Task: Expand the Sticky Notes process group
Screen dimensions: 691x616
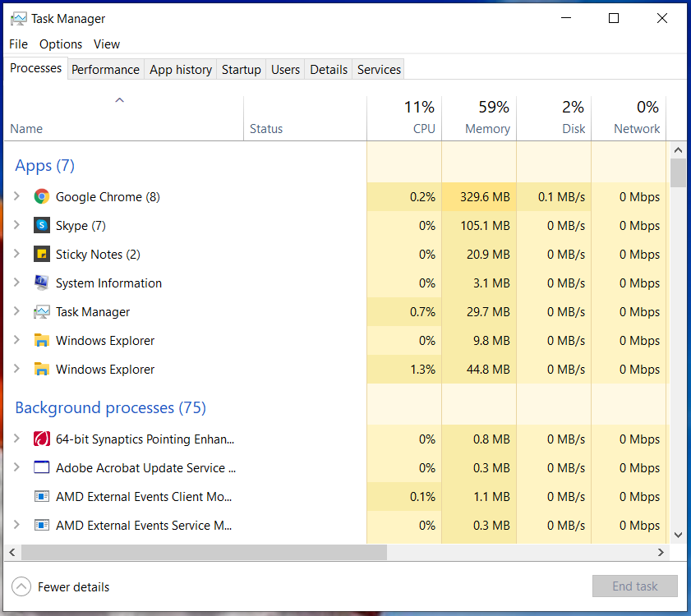Action: (x=16, y=253)
